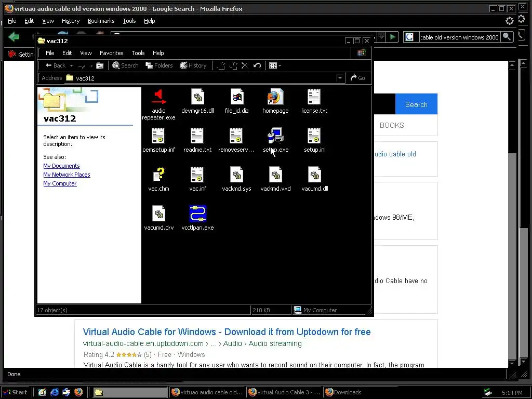
Task: Toggle the Folders pane button
Action: (159, 65)
